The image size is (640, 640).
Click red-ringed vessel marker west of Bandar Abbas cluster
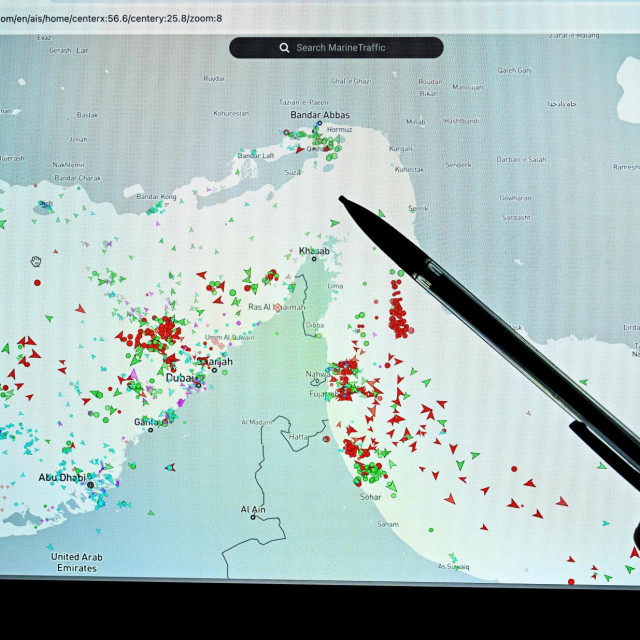pos(286,133)
